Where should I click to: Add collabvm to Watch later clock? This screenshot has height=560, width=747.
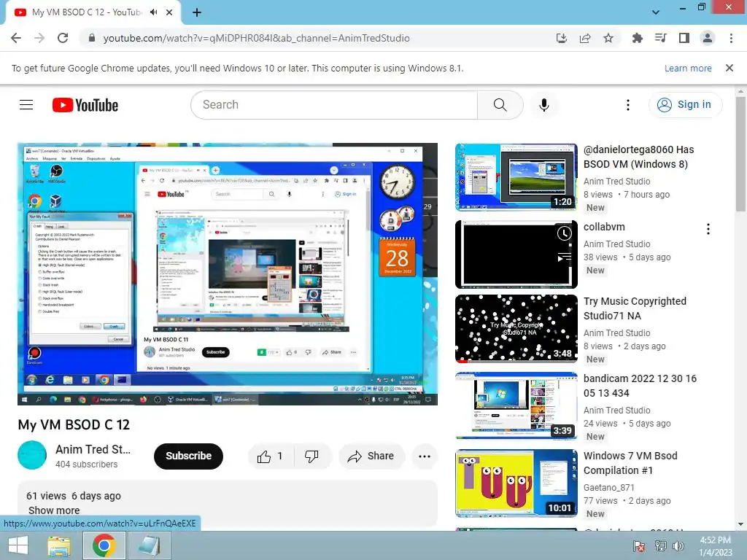[x=565, y=233]
